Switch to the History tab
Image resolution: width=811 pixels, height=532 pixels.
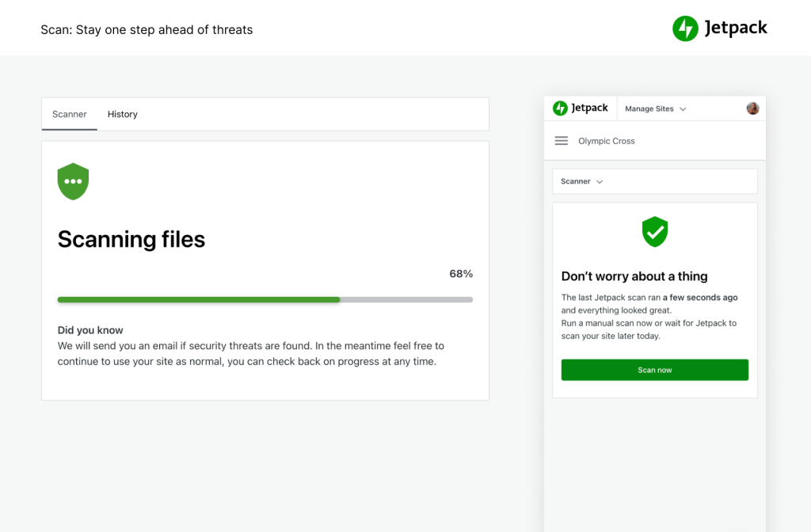coord(122,114)
